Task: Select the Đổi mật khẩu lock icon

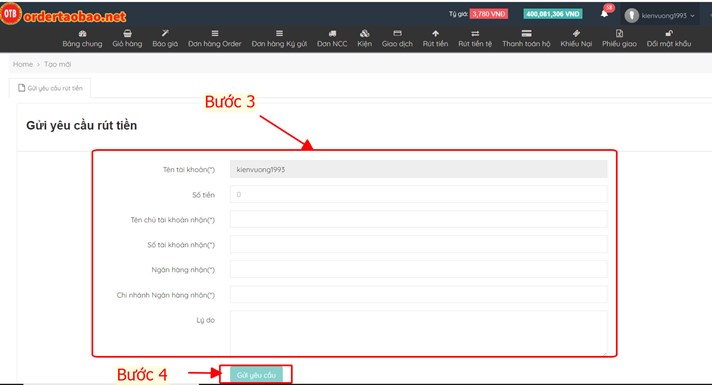Action: tap(669, 34)
